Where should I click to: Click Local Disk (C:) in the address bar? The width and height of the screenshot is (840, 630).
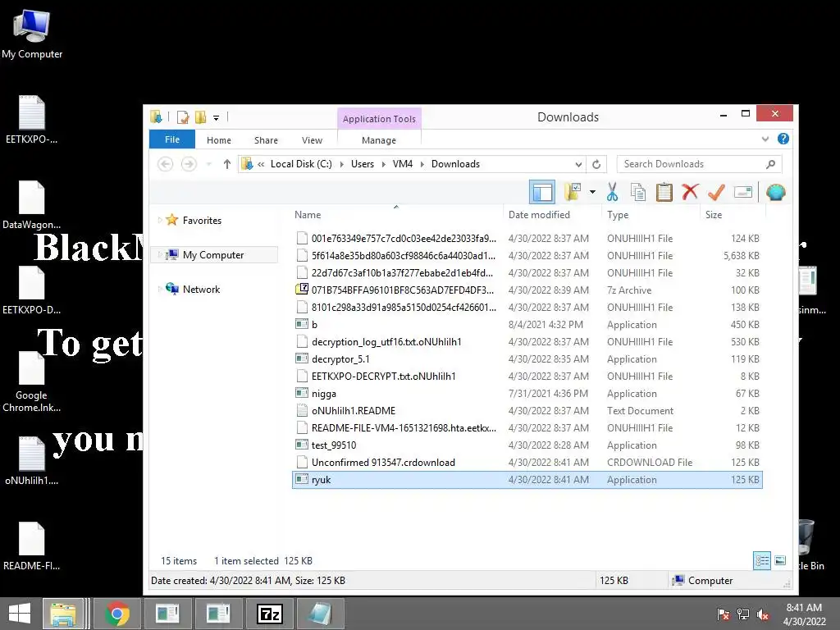point(301,164)
